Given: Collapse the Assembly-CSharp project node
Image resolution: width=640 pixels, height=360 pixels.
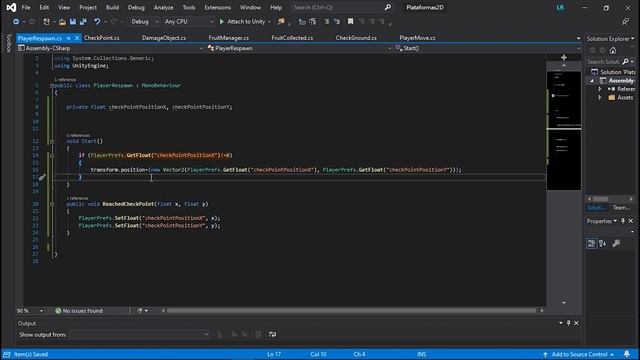Looking at the screenshot, I should pos(592,81).
